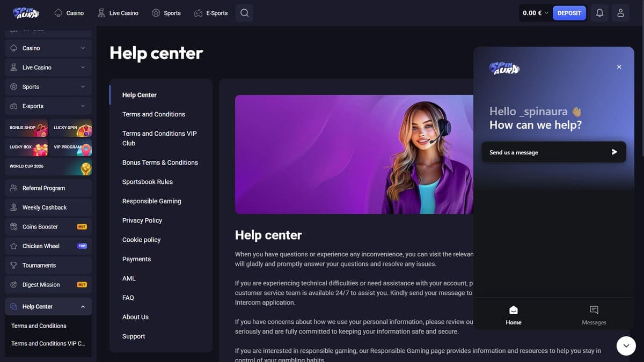Open Bonus Terms & Conditions

click(x=160, y=162)
